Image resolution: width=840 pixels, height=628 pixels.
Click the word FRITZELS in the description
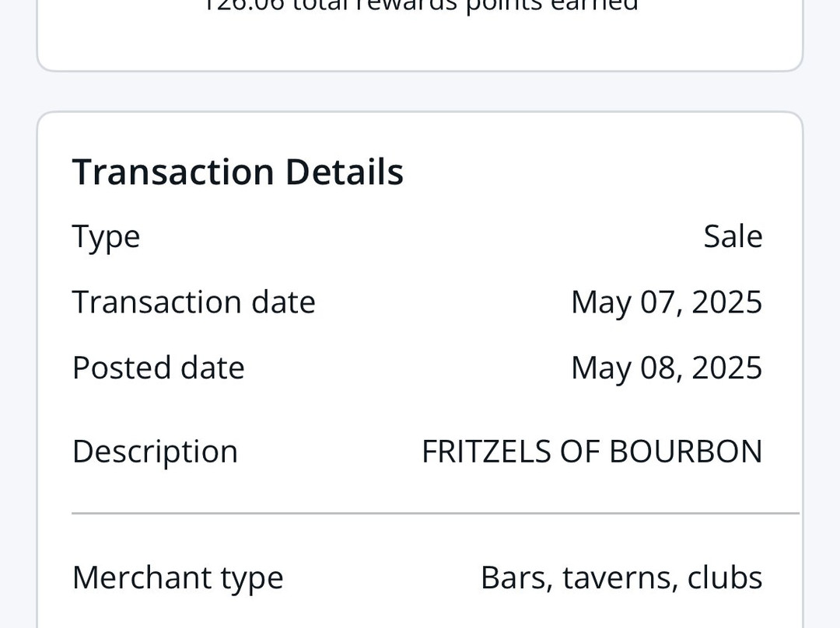[486, 452]
